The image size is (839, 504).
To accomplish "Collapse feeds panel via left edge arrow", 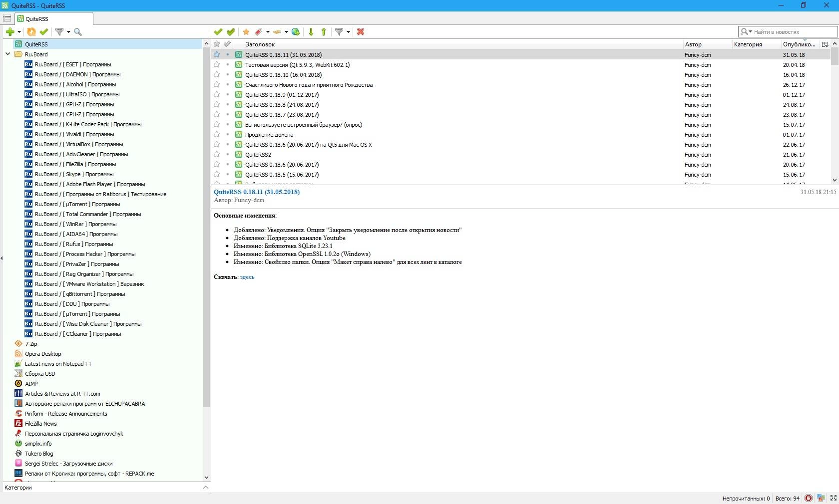I will tap(1, 258).
